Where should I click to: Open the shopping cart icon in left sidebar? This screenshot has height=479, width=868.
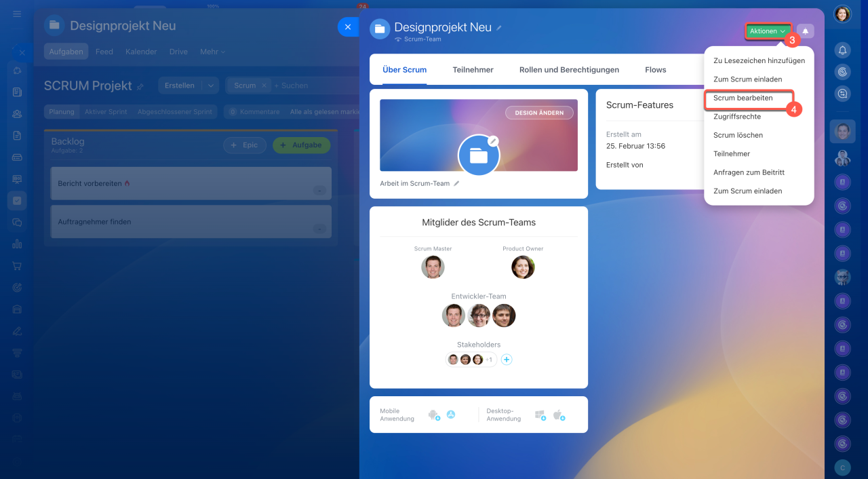click(x=17, y=266)
